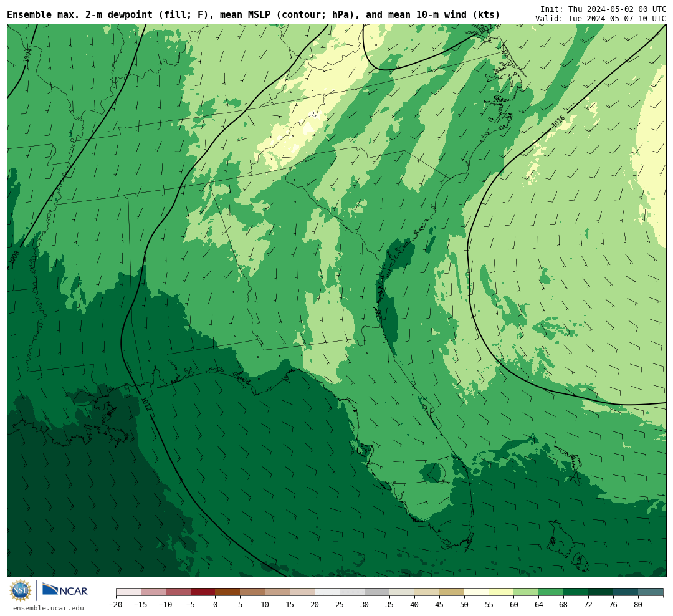Image resolution: width=673 pixels, height=616 pixels.
Task: Click the 0 colorbar tick label
Action: click(x=216, y=605)
